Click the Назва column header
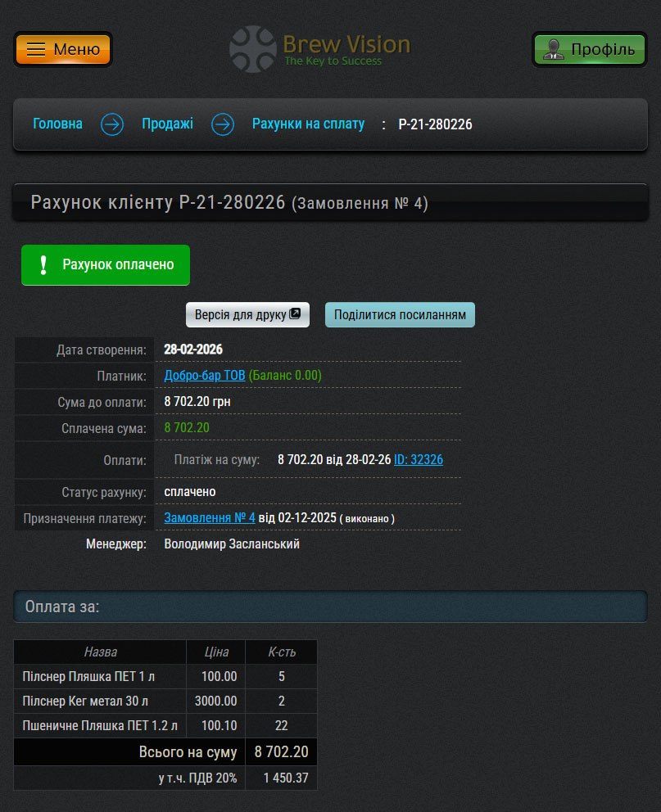The image size is (661, 812). pos(100,652)
